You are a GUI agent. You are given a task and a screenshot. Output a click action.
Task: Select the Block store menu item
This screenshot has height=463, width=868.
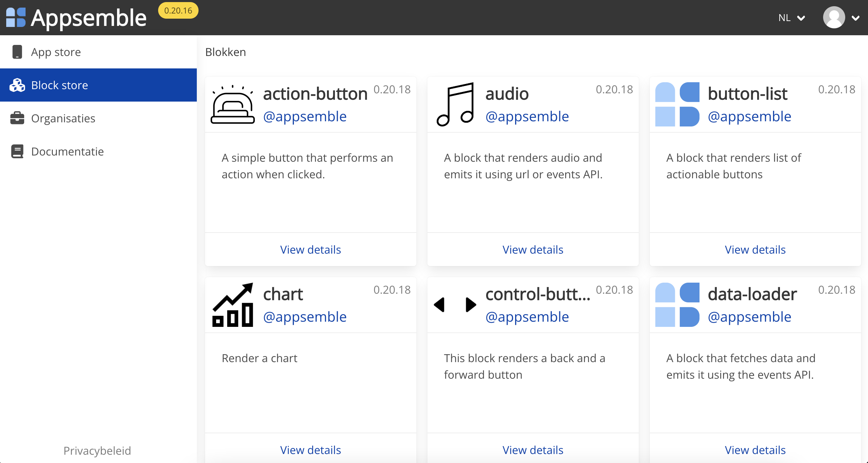[x=98, y=85]
